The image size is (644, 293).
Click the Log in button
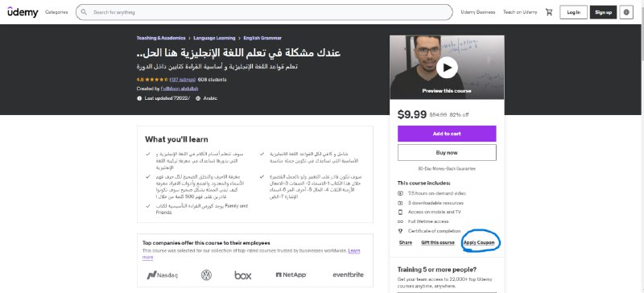tap(573, 12)
